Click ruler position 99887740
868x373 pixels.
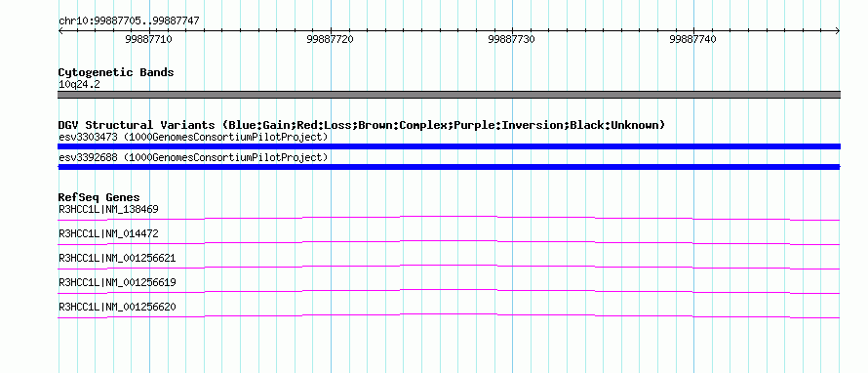[x=692, y=39]
